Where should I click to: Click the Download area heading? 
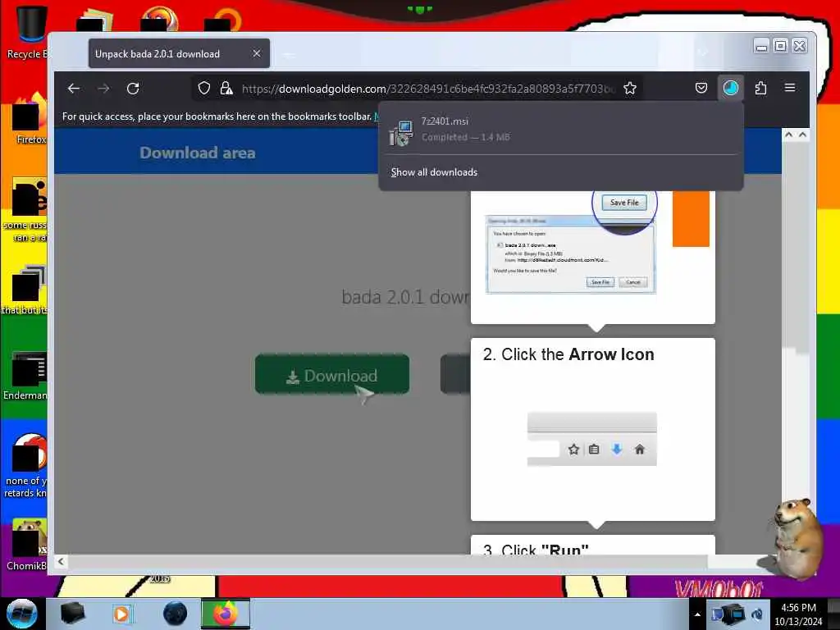tap(198, 153)
